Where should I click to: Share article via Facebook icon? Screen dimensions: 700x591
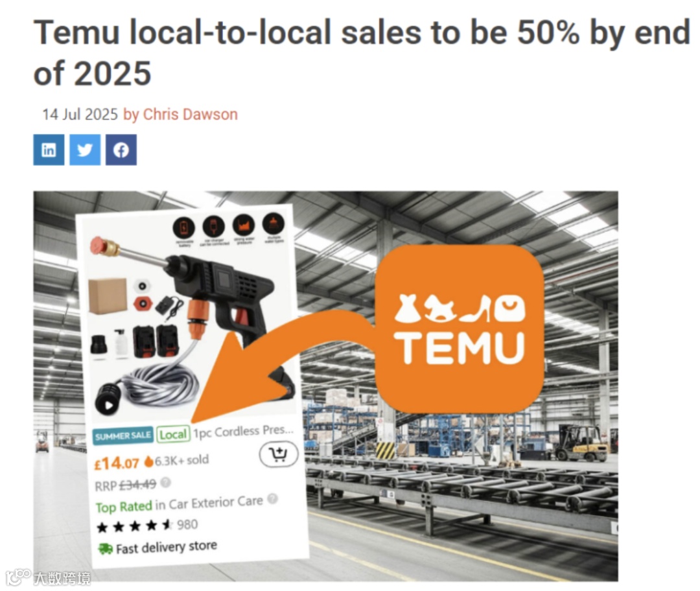121,150
